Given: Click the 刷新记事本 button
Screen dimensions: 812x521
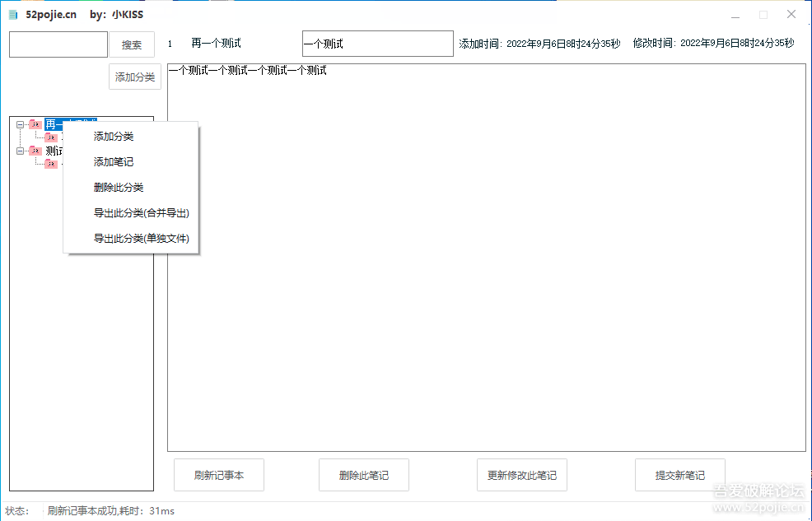Looking at the screenshot, I should [x=219, y=475].
